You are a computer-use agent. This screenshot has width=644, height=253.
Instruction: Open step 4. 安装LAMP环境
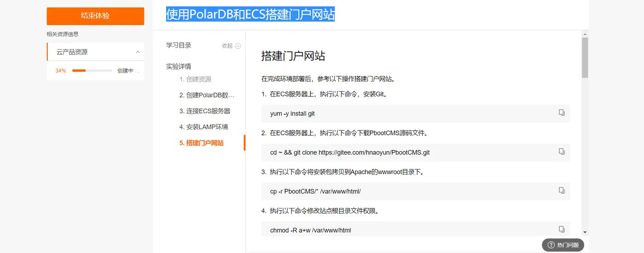(204, 127)
